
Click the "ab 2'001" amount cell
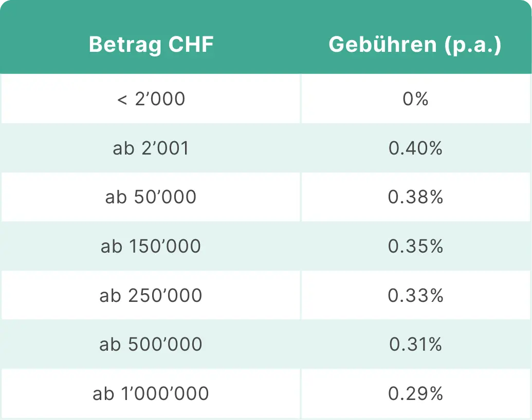[151, 148]
